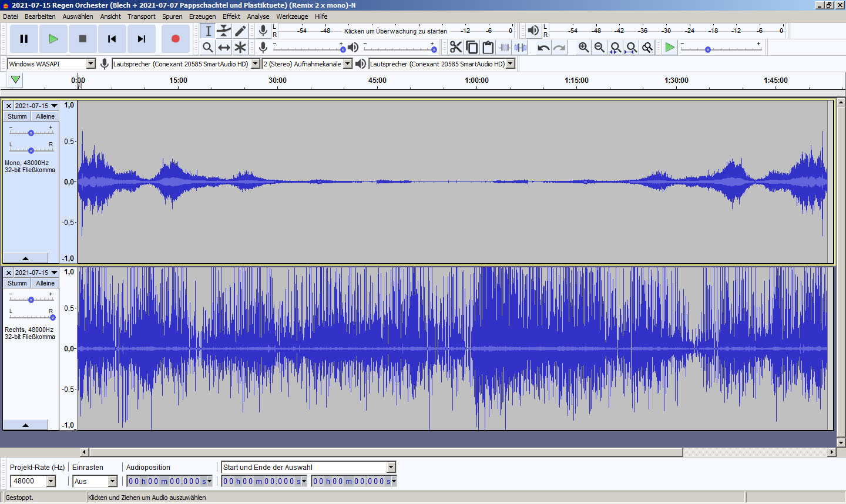
Task: Open the Projekt-Rate 48000 dropdown
Action: coord(51,481)
